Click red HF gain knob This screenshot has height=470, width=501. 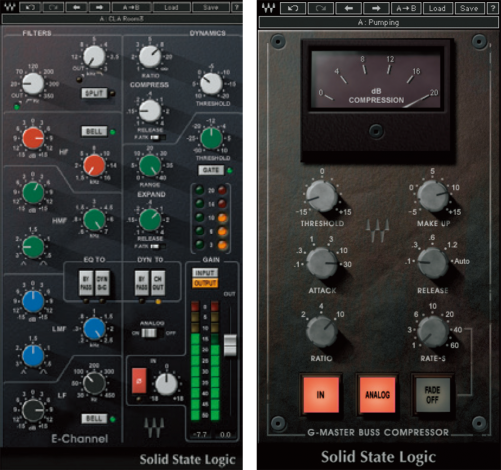pyautogui.click(x=33, y=138)
